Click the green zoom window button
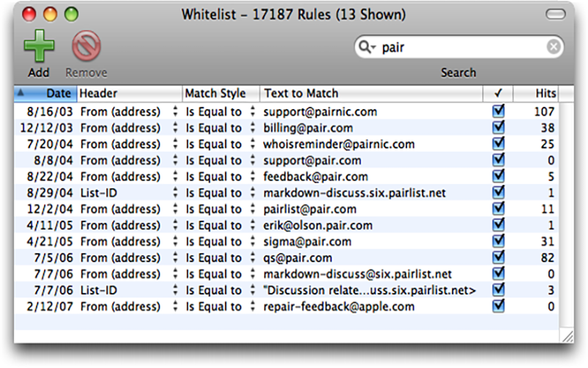Screen dimensions: 588x368 click(x=71, y=14)
